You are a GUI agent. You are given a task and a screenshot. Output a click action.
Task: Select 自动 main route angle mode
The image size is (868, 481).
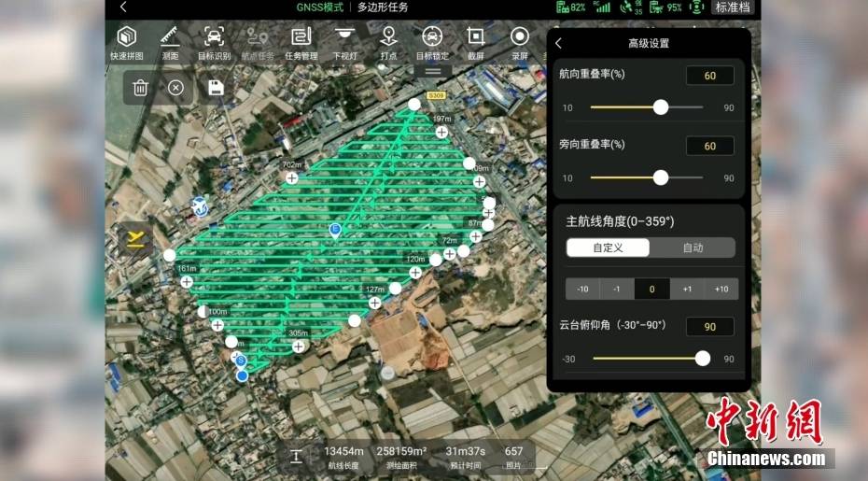pos(693,248)
